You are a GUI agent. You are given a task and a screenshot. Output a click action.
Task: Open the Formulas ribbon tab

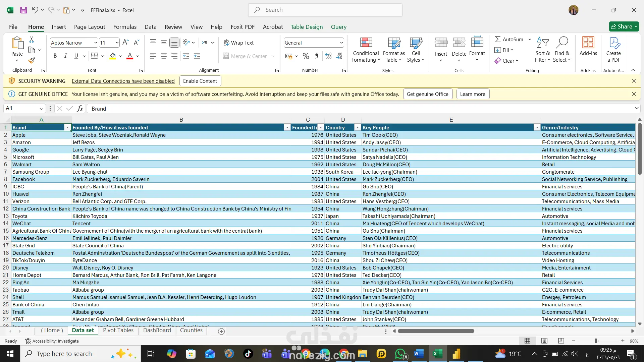(125, 27)
